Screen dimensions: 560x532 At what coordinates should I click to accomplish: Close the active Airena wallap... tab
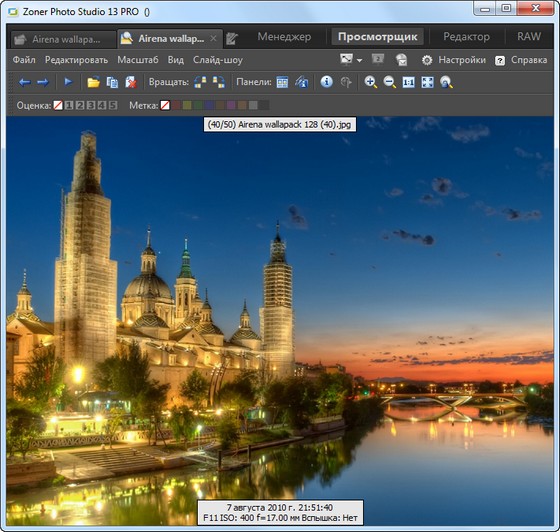coord(213,38)
